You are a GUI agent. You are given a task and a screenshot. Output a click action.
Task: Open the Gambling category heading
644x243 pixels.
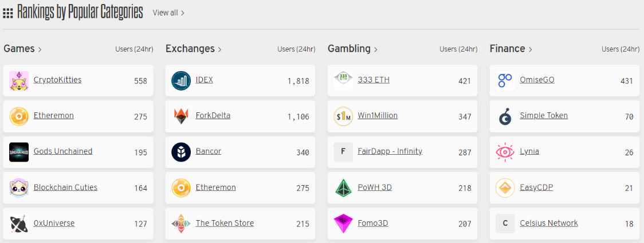[352, 49]
